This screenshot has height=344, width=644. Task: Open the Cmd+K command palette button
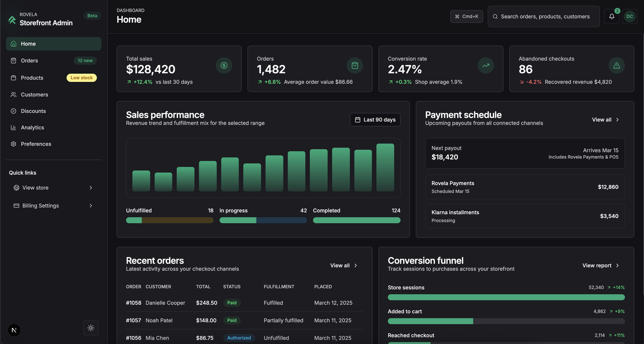coord(467,16)
